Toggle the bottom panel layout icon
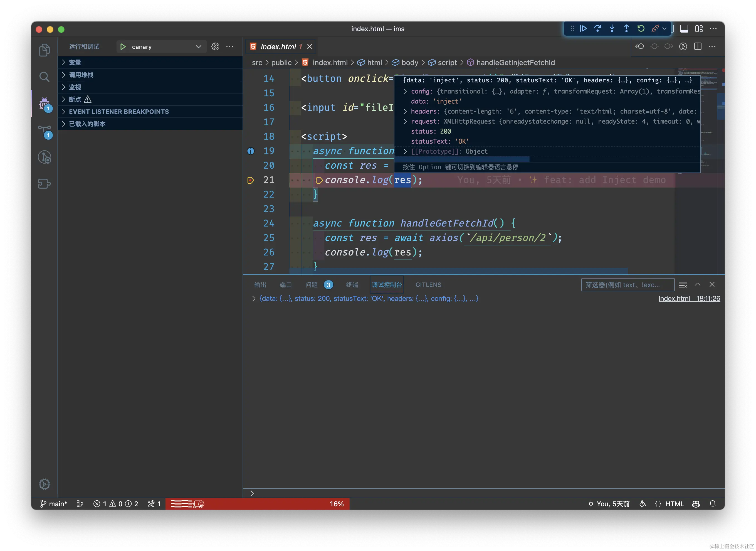 [x=684, y=29]
